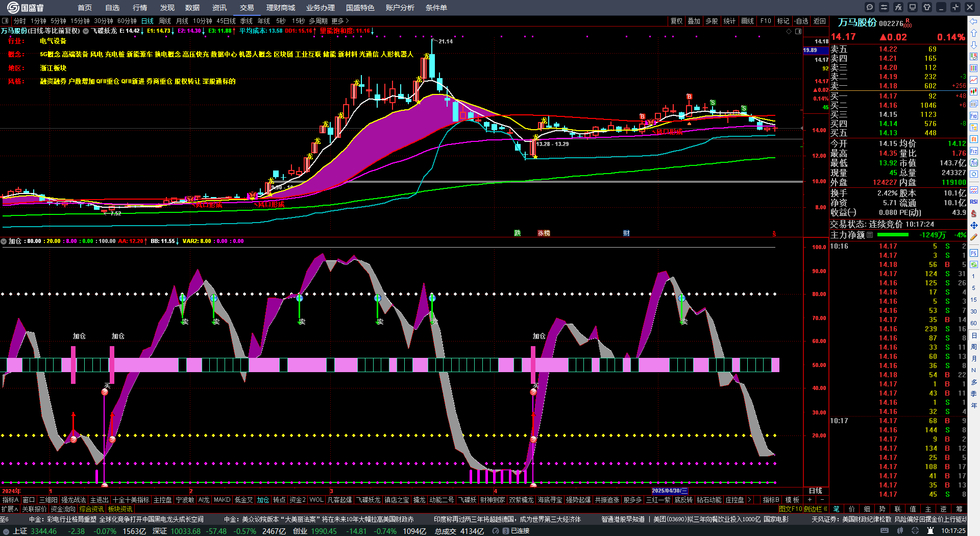Viewport: 980px width, 536px height.
Task: Click the line trend chart icon in right toolbar
Action: click(x=974, y=80)
